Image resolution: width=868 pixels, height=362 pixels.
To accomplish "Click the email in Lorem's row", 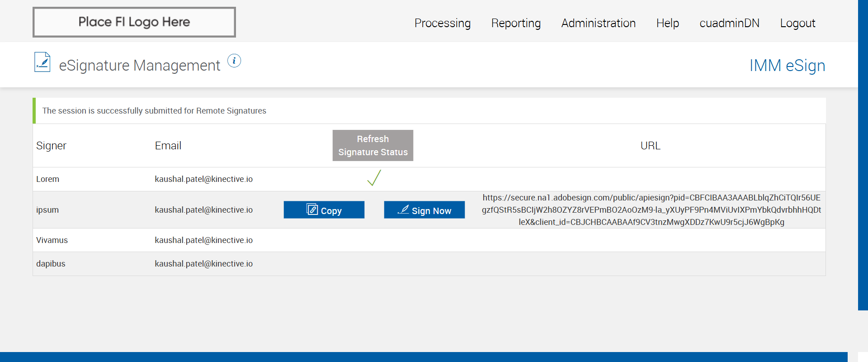I will (x=204, y=179).
